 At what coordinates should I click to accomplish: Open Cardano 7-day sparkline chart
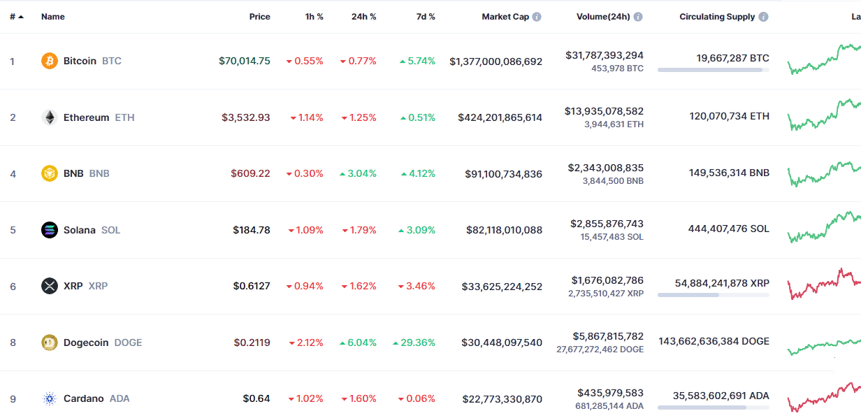coord(824,397)
